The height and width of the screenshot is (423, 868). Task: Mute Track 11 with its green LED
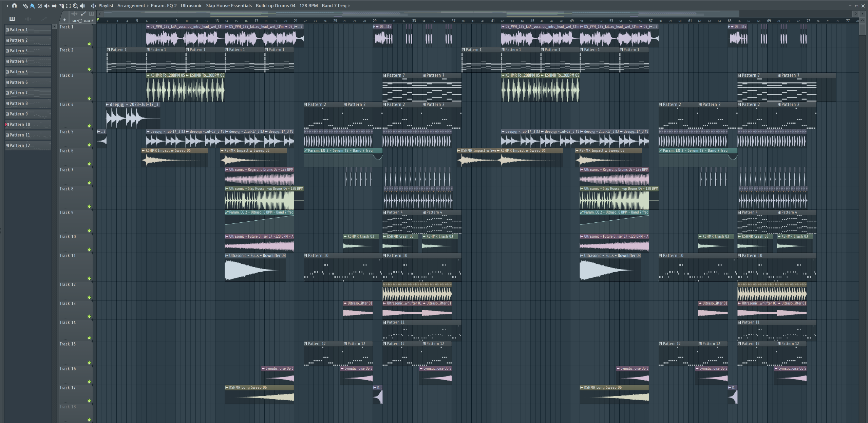click(x=89, y=278)
